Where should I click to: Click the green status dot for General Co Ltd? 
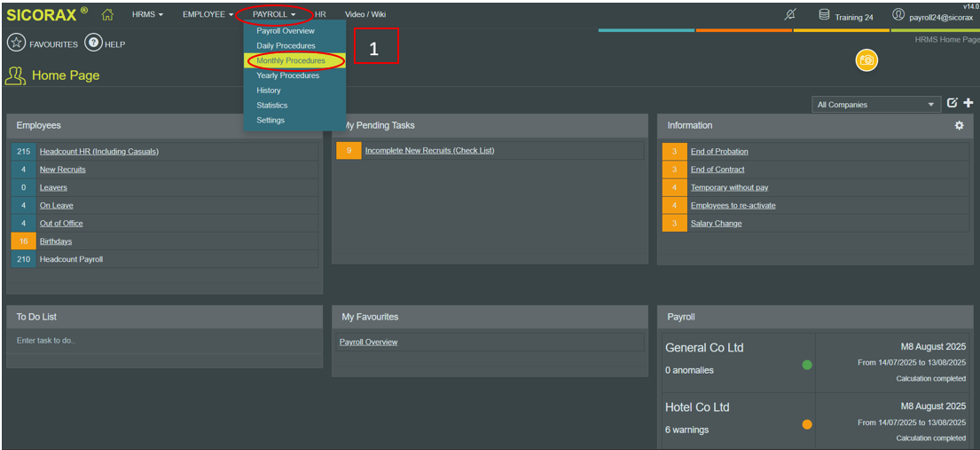[x=807, y=365]
